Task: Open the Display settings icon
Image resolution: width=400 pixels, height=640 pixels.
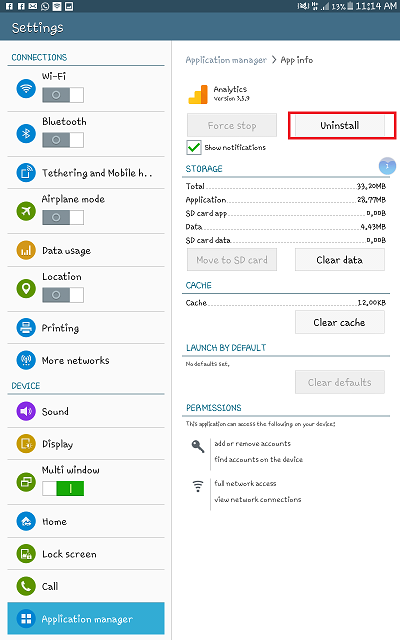Action: pyautogui.click(x=26, y=444)
